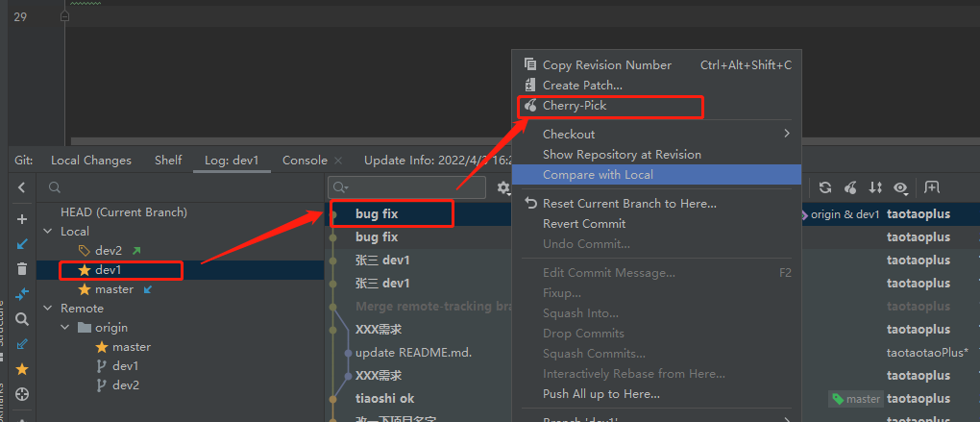Collapse the Remote branches node
The width and height of the screenshot is (980, 422).
(x=47, y=309)
